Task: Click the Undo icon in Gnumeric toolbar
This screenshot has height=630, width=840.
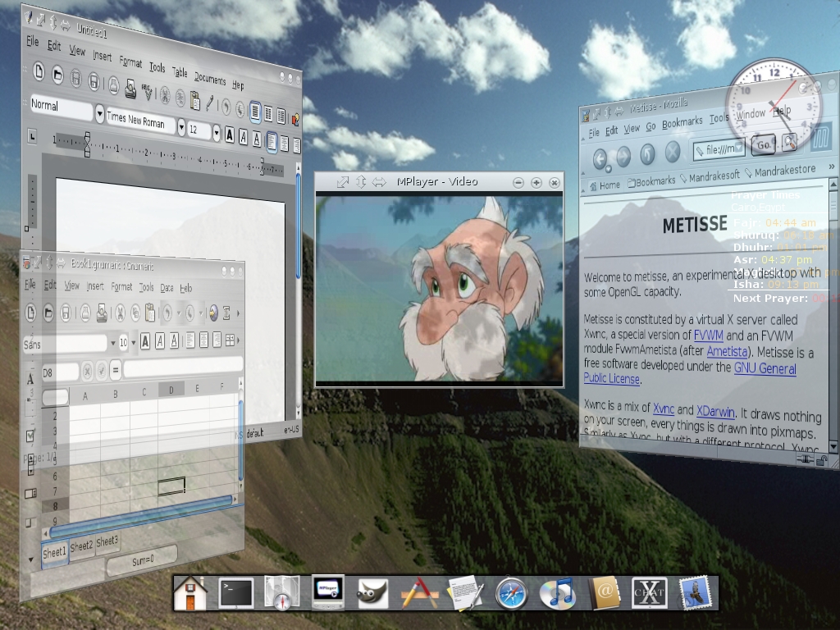Action: click(x=167, y=313)
